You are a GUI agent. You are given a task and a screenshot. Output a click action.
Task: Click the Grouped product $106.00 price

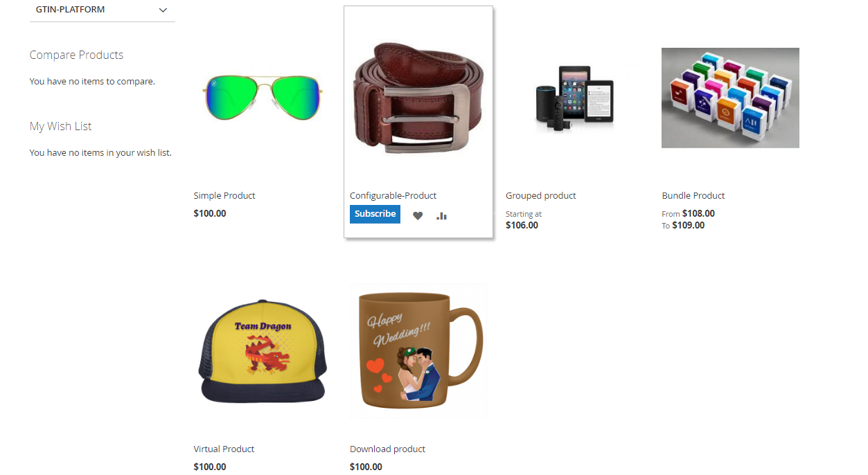(522, 226)
